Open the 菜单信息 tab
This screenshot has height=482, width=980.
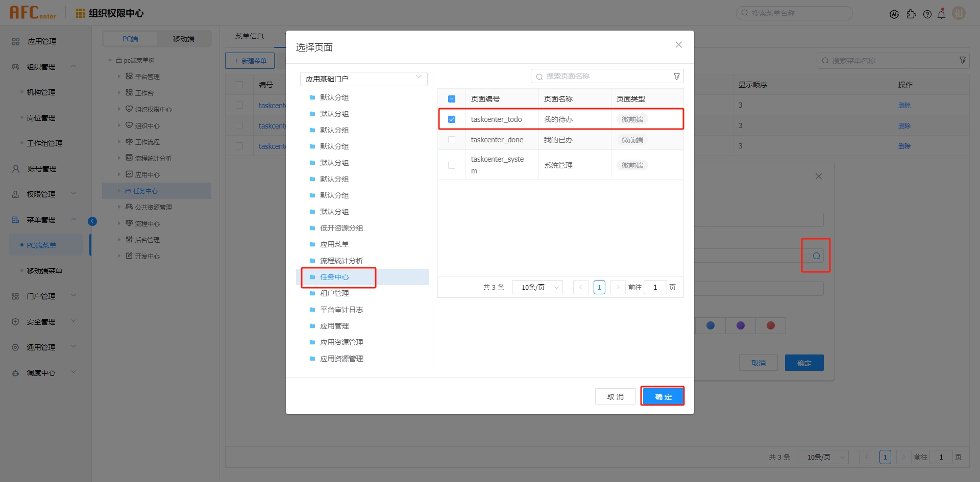[250, 36]
